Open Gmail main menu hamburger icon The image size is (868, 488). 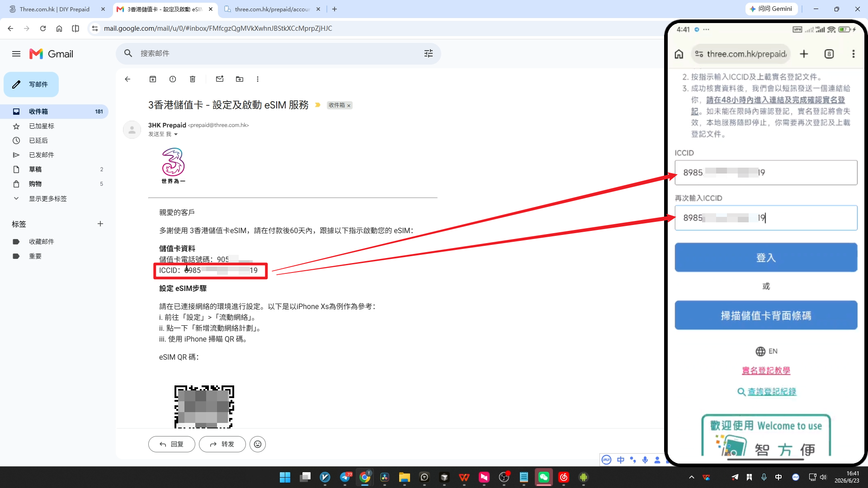[x=16, y=54]
